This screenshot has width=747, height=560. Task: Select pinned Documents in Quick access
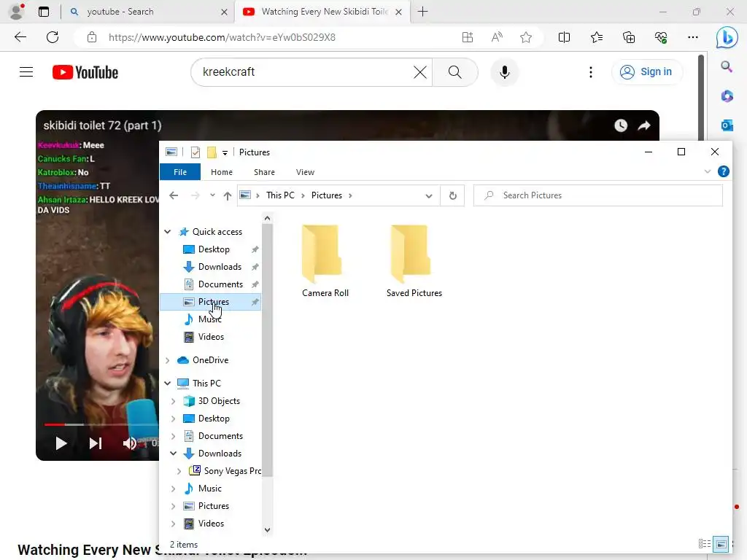220,284
